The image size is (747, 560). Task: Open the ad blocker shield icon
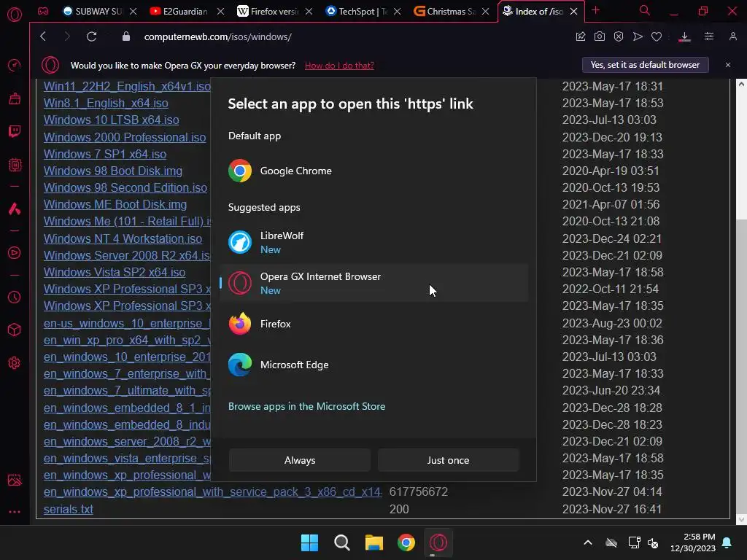619,36
